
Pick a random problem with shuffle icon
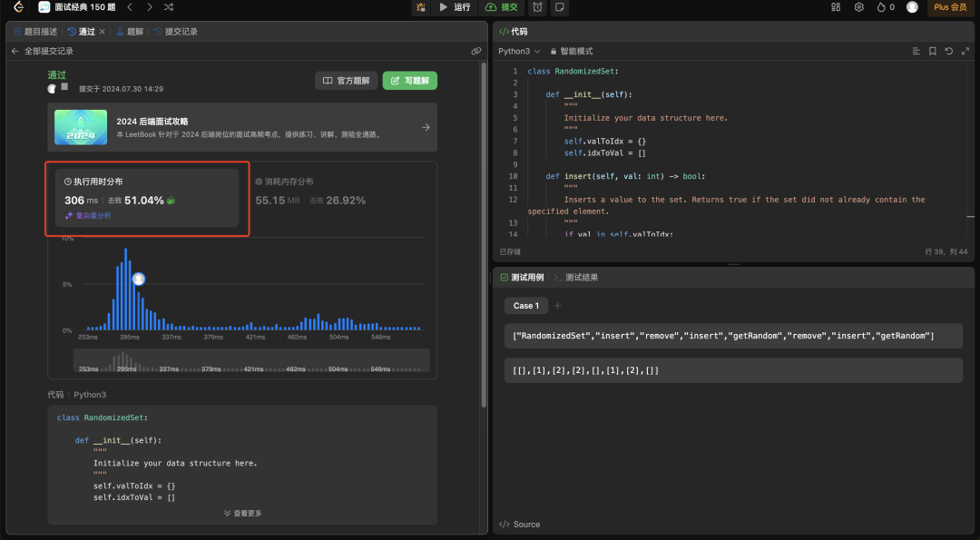[169, 7]
